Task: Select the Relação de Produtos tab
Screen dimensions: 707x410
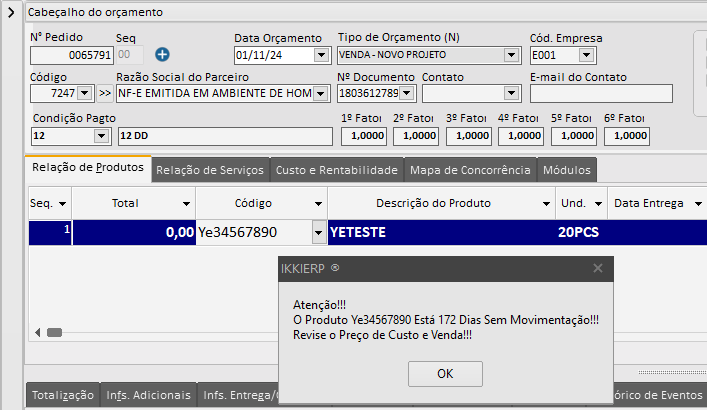Action: tap(88, 168)
